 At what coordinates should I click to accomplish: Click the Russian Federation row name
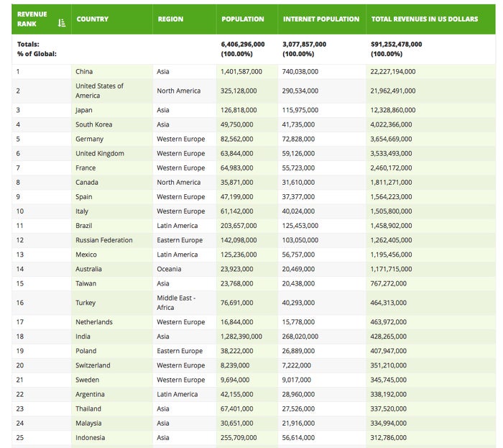[x=103, y=240]
